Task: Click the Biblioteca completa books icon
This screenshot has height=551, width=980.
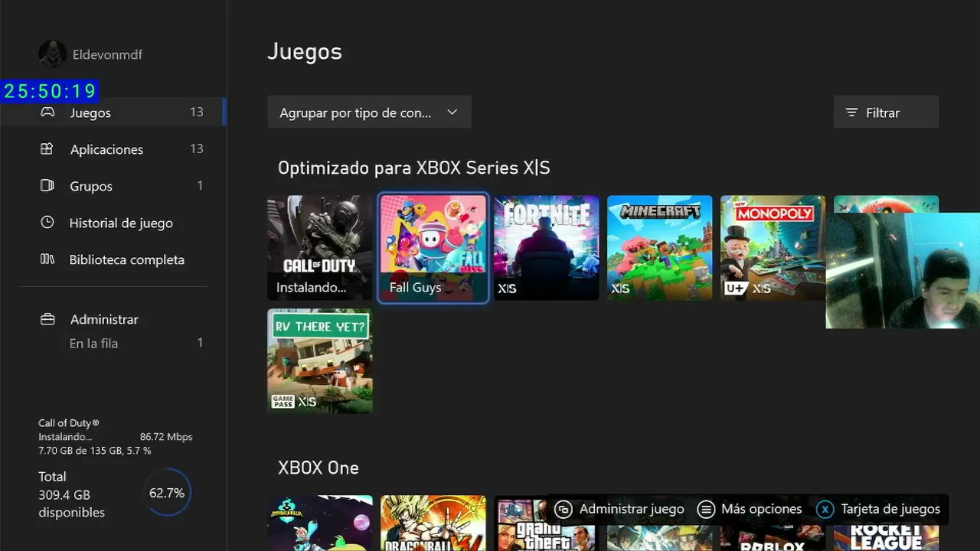Action: [x=47, y=259]
